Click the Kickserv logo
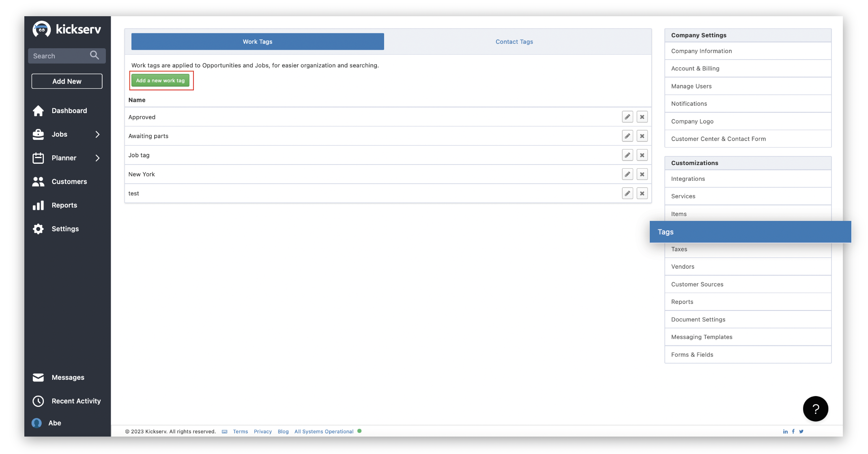 67,29
